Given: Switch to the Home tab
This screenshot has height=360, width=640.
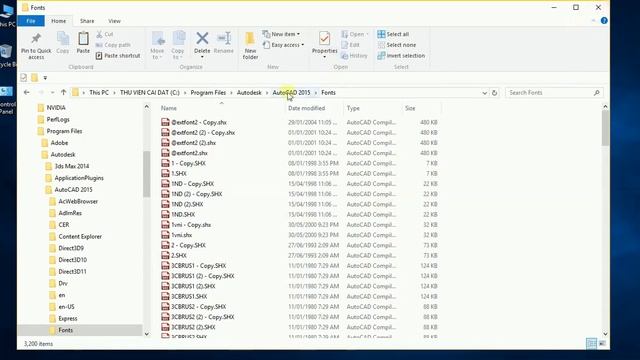Looking at the screenshot, I should pyautogui.click(x=58, y=21).
